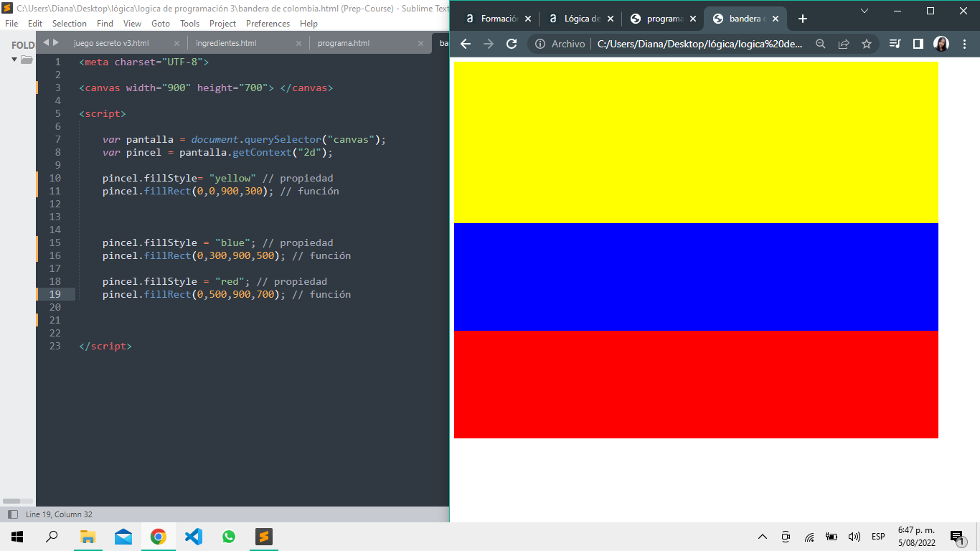Click Chrome icon in taskbar
The width and height of the screenshot is (980, 551).
(159, 537)
